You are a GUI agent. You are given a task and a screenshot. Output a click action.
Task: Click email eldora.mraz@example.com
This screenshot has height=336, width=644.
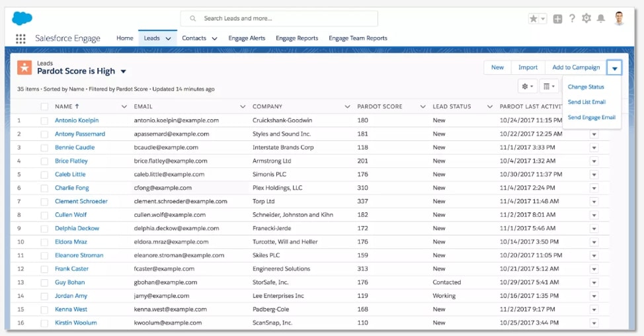pos(171,242)
